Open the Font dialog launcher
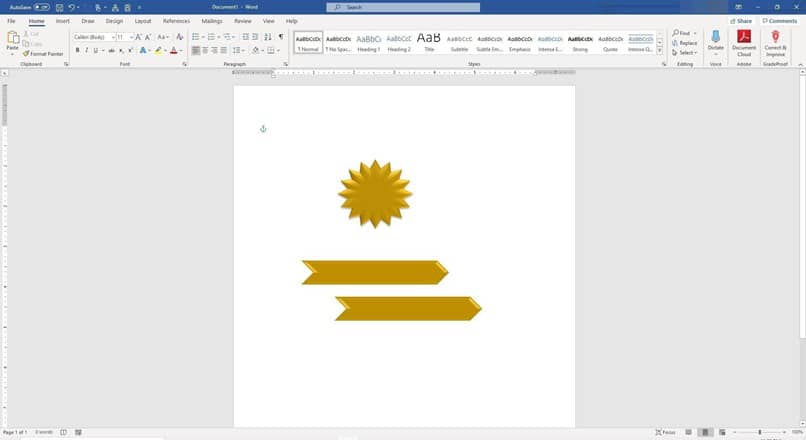The width and height of the screenshot is (806, 440). (x=185, y=64)
